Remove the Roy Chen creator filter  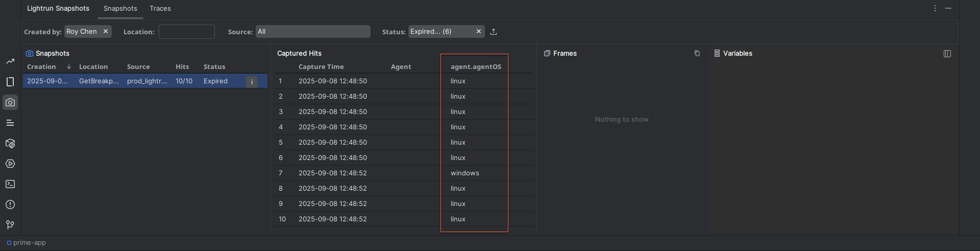point(106,31)
